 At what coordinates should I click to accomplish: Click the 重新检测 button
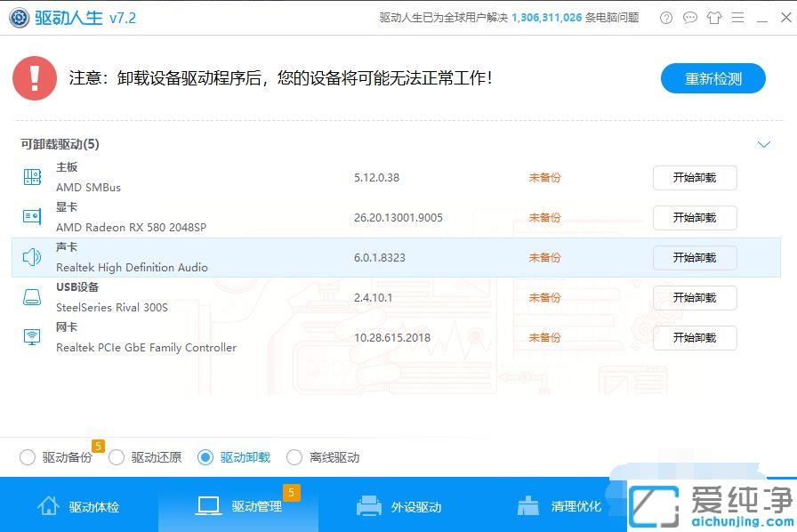point(712,78)
